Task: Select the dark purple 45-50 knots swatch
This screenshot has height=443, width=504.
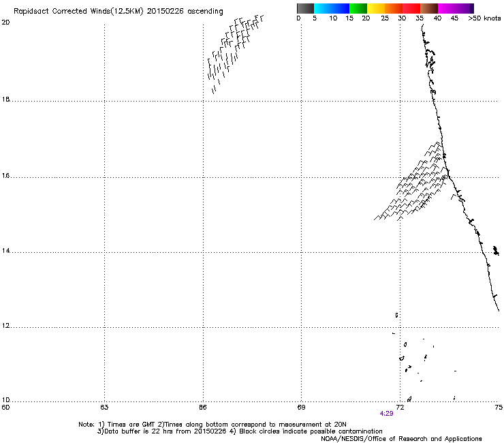Action: click(464, 8)
